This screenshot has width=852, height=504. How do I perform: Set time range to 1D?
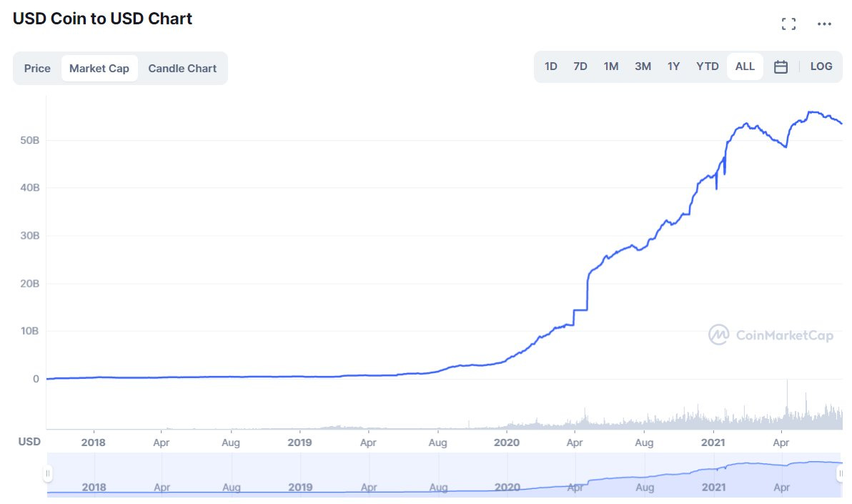(x=551, y=66)
